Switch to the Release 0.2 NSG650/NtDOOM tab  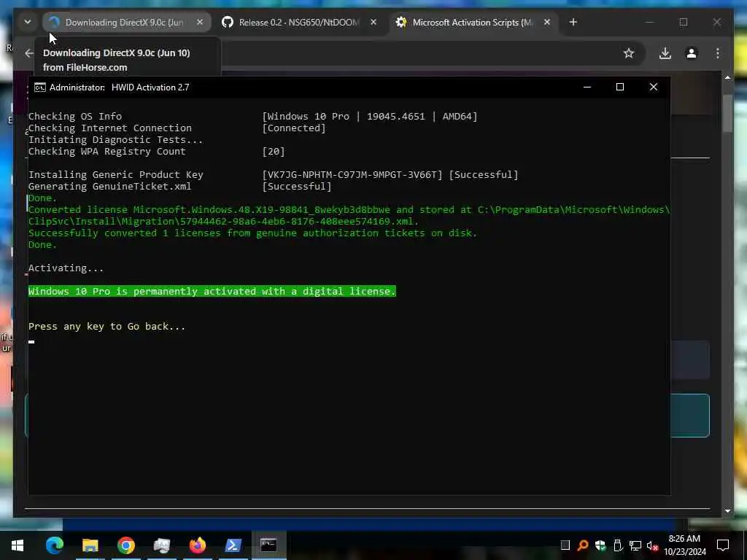[x=298, y=23]
